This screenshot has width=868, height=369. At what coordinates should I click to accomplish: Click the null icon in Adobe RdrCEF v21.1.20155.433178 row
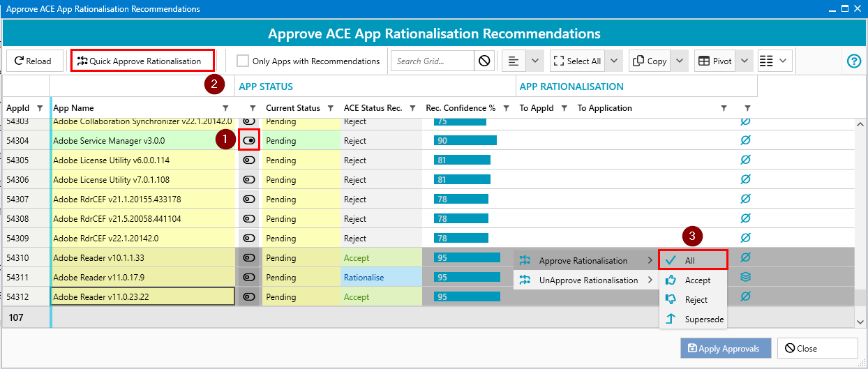point(745,199)
